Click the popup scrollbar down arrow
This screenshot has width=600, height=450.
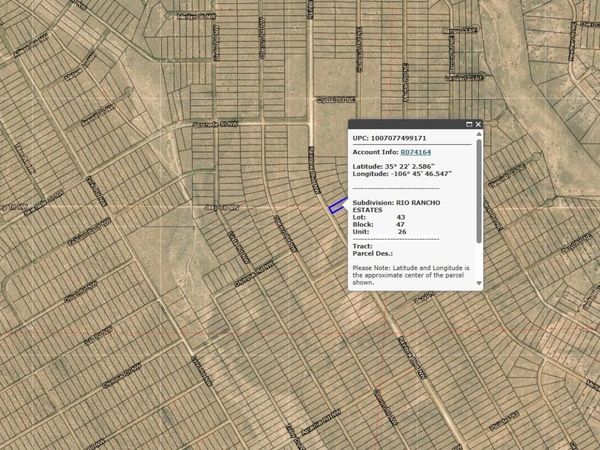479,283
